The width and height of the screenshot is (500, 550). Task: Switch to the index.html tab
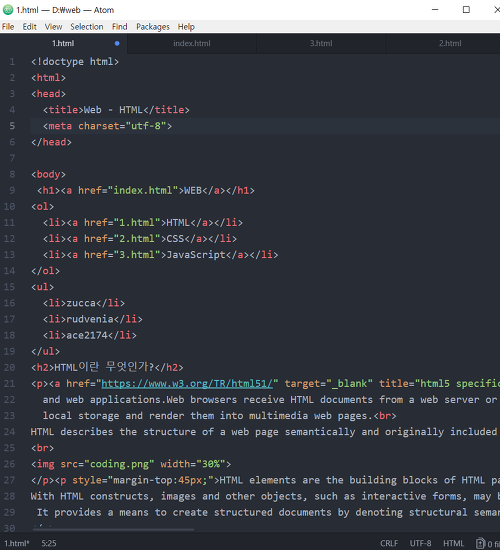pos(192,43)
